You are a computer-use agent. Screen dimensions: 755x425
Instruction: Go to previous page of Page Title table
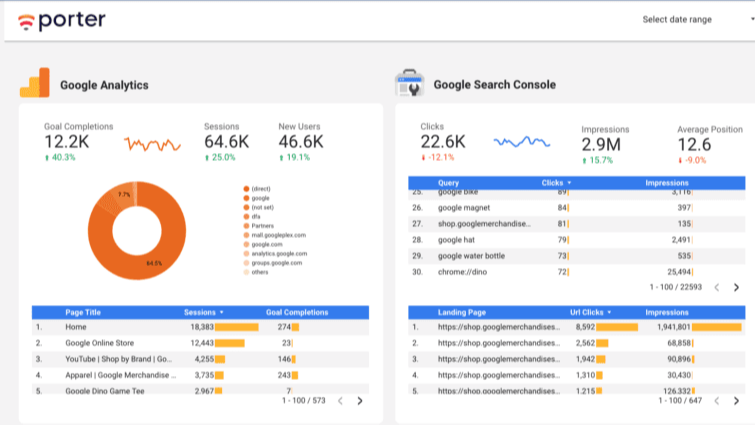click(338, 400)
